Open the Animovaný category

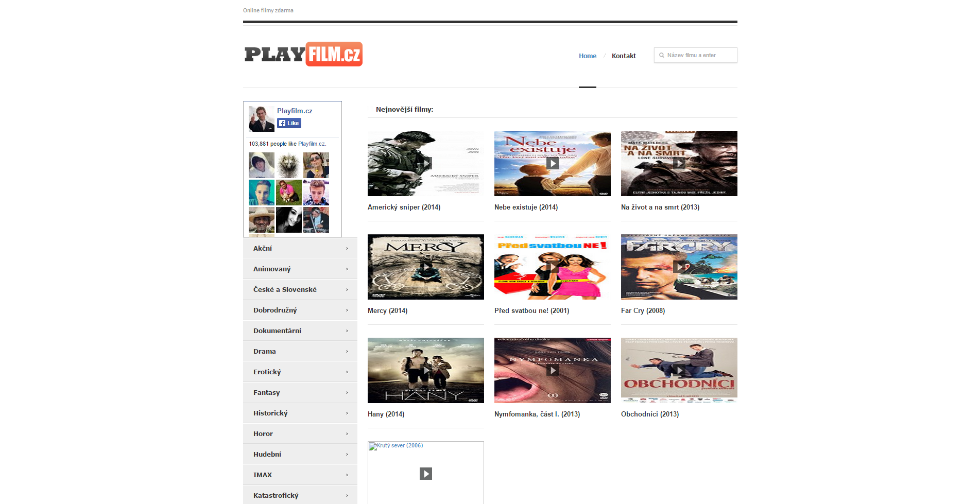tap(300, 269)
